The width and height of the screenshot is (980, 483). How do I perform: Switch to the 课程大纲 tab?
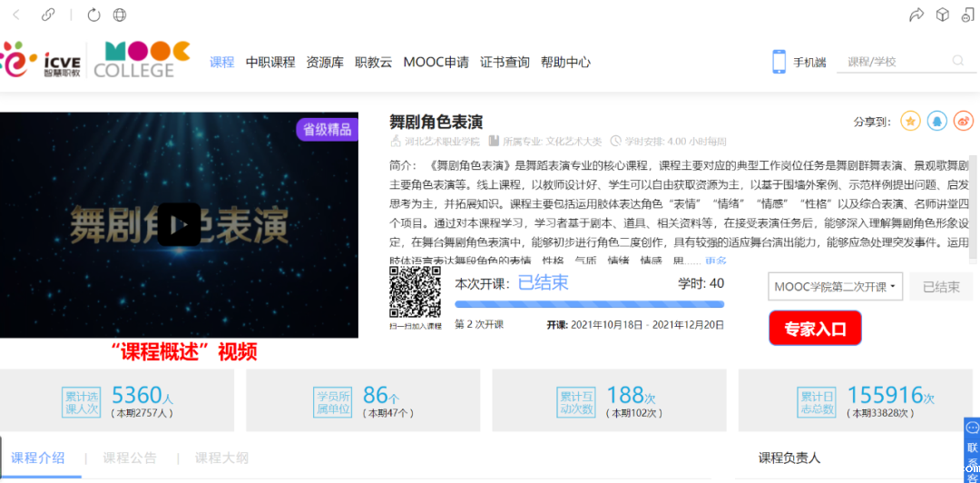[221, 458]
